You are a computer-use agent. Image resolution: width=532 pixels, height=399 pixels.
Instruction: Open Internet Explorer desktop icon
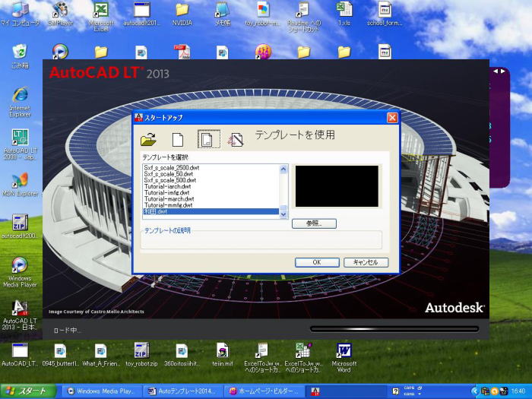point(20,103)
